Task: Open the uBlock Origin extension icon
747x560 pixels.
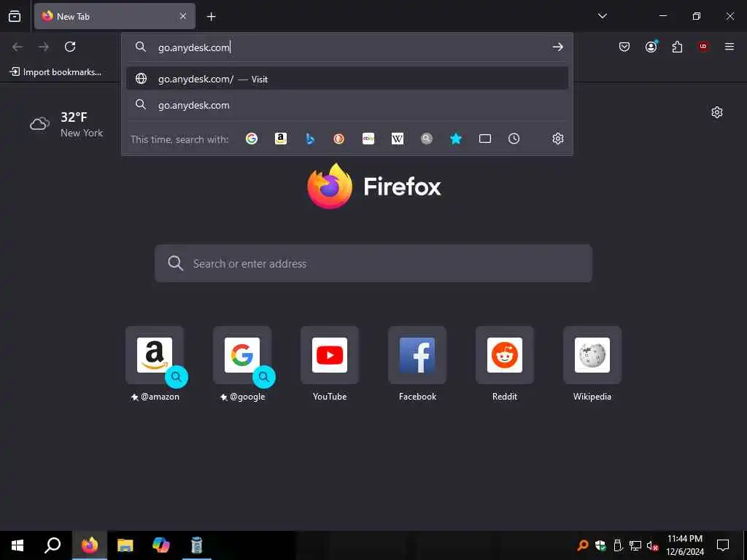Action: pyautogui.click(x=703, y=47)
